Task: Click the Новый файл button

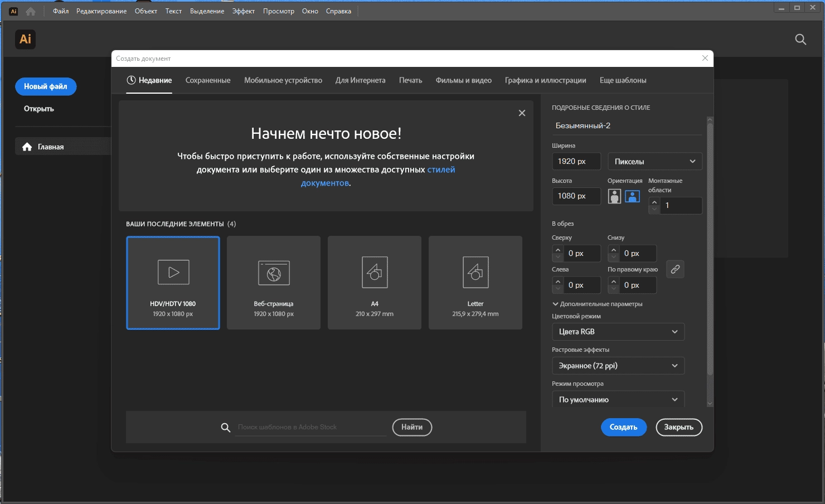Action: pyautogui.click(x=46, y=86)
